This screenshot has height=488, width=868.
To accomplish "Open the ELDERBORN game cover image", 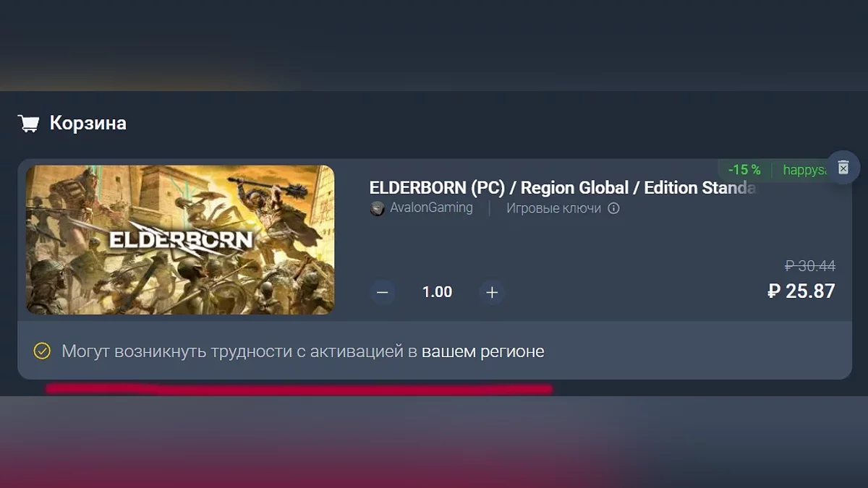I will coord(180,240).
